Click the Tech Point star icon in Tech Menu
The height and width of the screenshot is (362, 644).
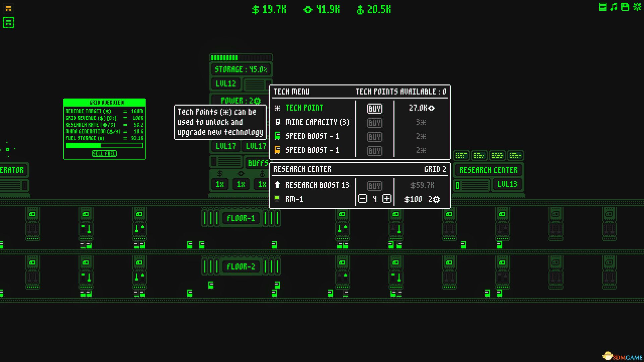tap(277, 108)
